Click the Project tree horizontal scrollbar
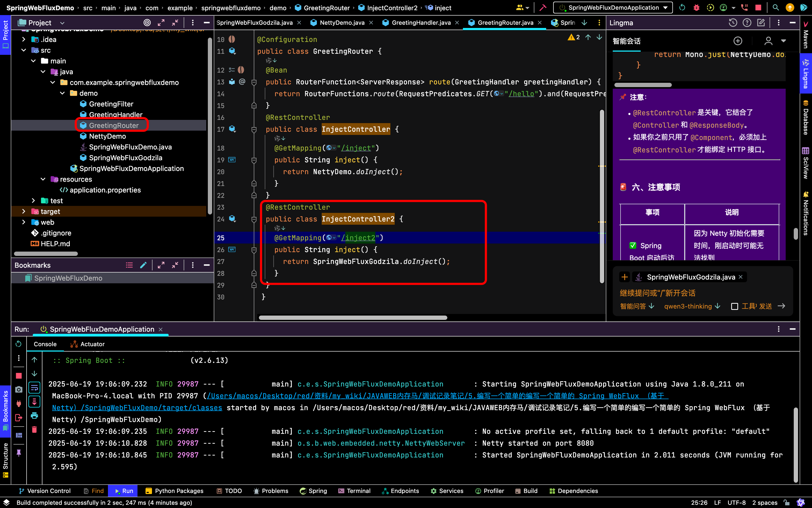 pos(46,254)
